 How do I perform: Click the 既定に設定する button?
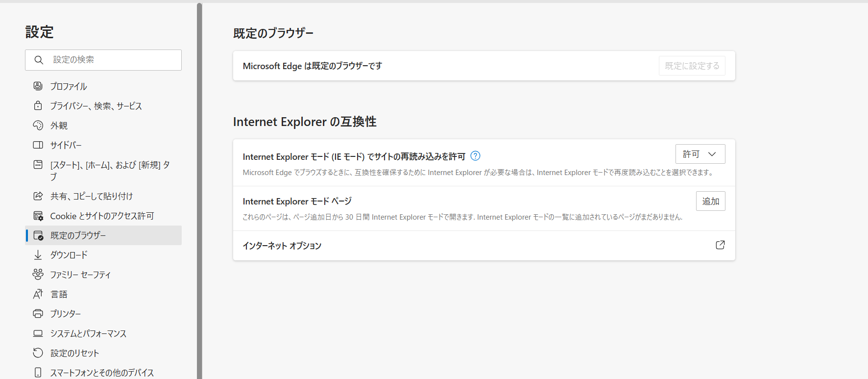pos(692,66)
